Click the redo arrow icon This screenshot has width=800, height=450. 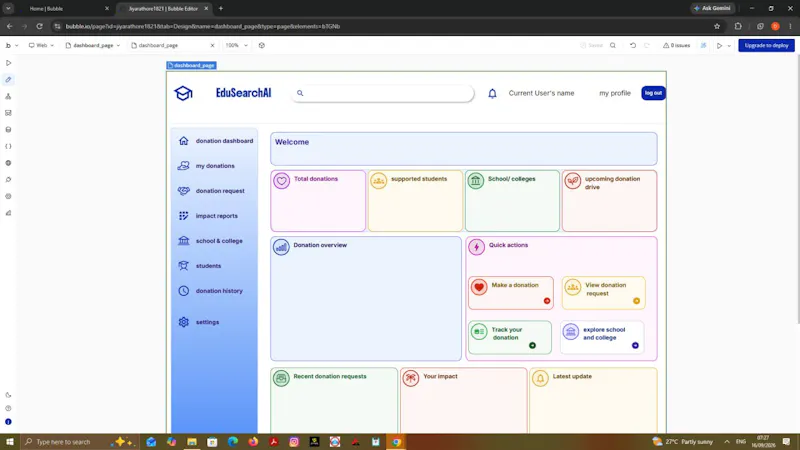pos(647,45)
